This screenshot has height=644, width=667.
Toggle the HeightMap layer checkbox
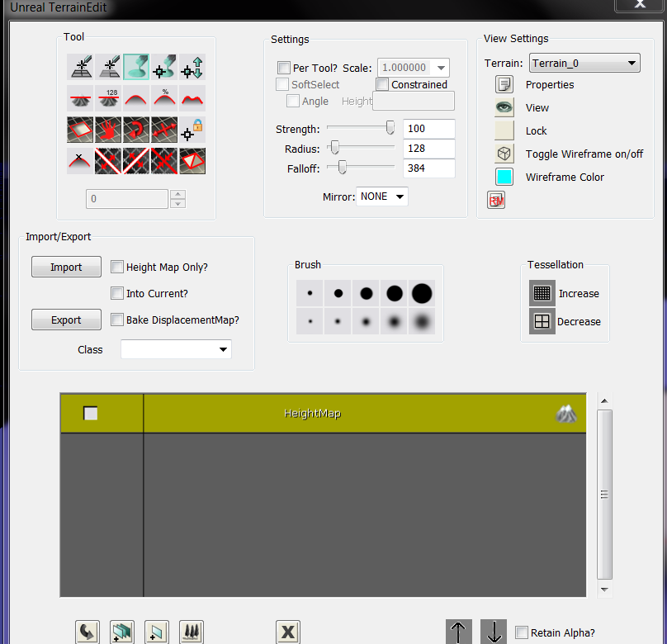pyautogui.click(x=91, y=414)
